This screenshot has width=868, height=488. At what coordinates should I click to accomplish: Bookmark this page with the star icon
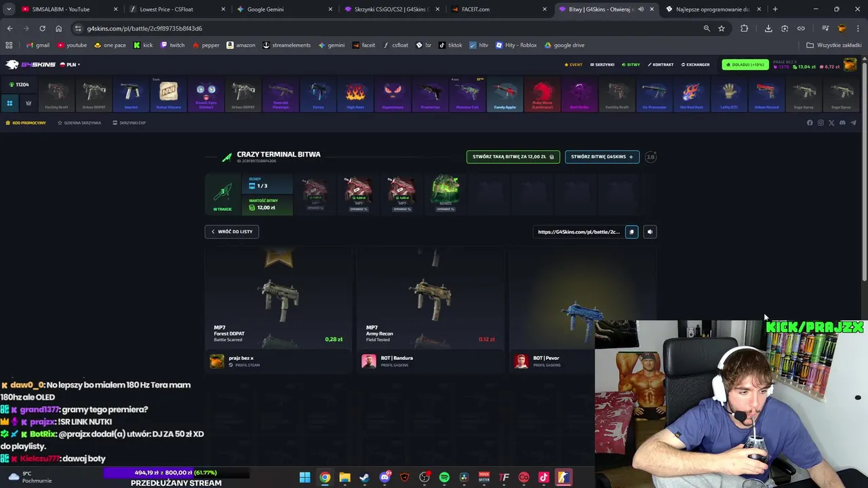[x=722, y=28]
